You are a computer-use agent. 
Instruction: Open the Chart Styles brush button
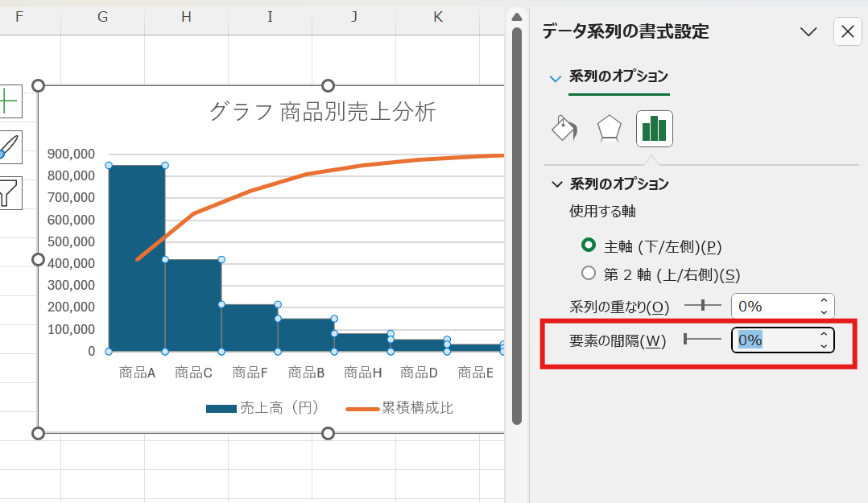tap(8, 147)
